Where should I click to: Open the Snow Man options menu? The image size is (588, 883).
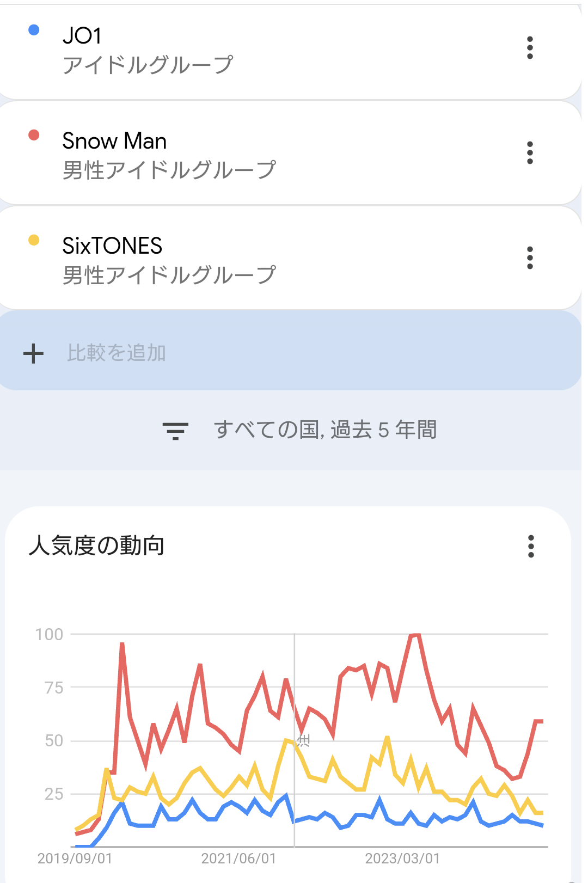pyautogui.click(x=530, y=153)
